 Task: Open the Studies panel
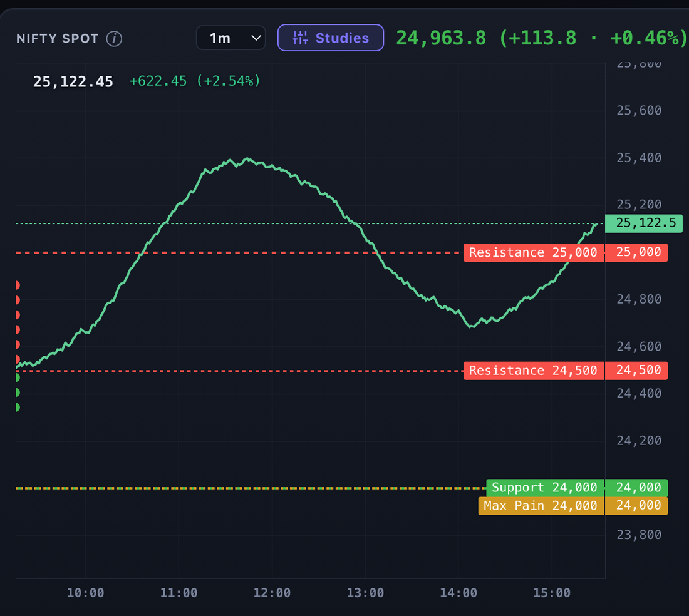[331, 38]
